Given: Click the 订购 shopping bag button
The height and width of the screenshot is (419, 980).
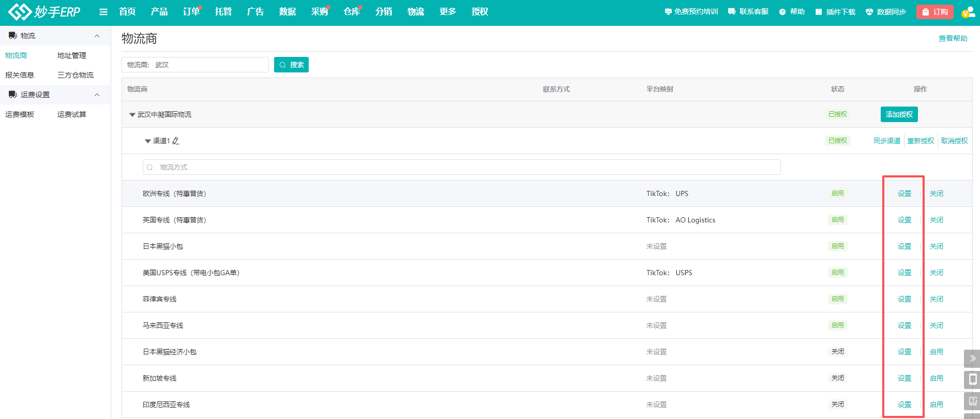Looking at the screenshot, I should click(934, 12).
